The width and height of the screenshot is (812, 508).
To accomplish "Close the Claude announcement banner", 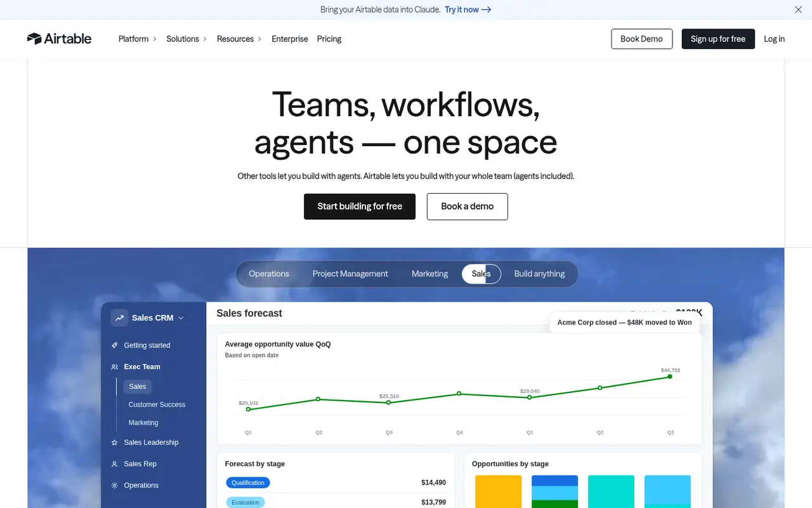I will click(798, 10).
